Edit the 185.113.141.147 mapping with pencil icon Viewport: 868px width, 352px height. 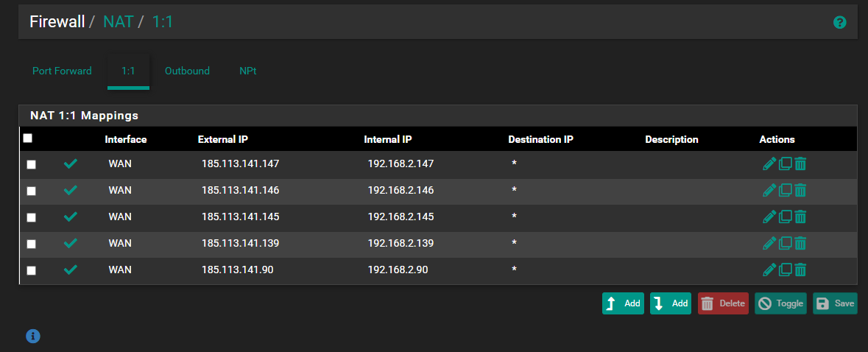click(769, 164)
